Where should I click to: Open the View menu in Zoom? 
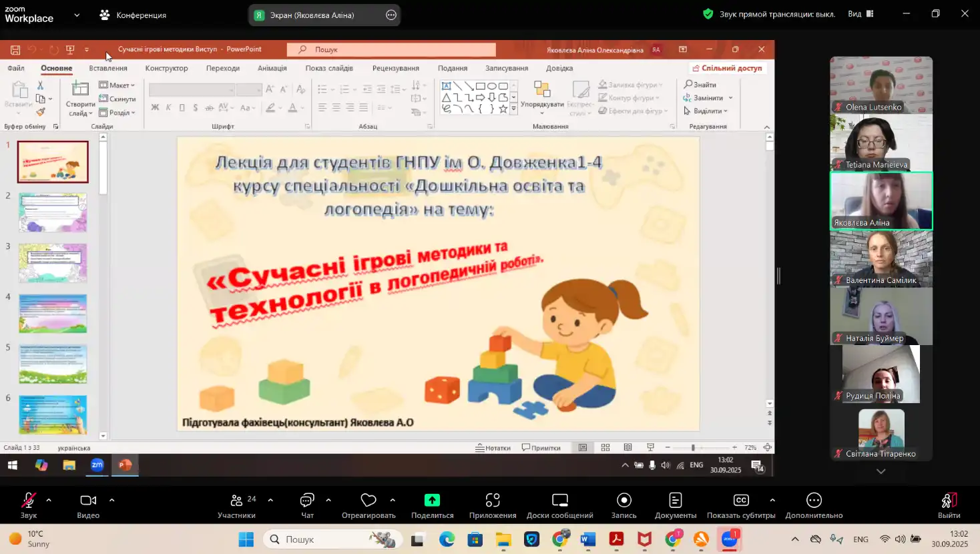point(861,14)
